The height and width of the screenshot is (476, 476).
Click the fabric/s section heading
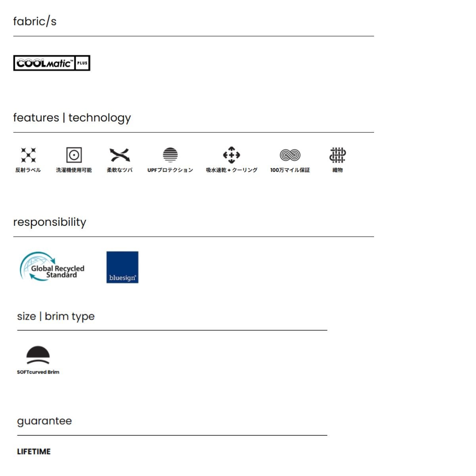point(35,21)
